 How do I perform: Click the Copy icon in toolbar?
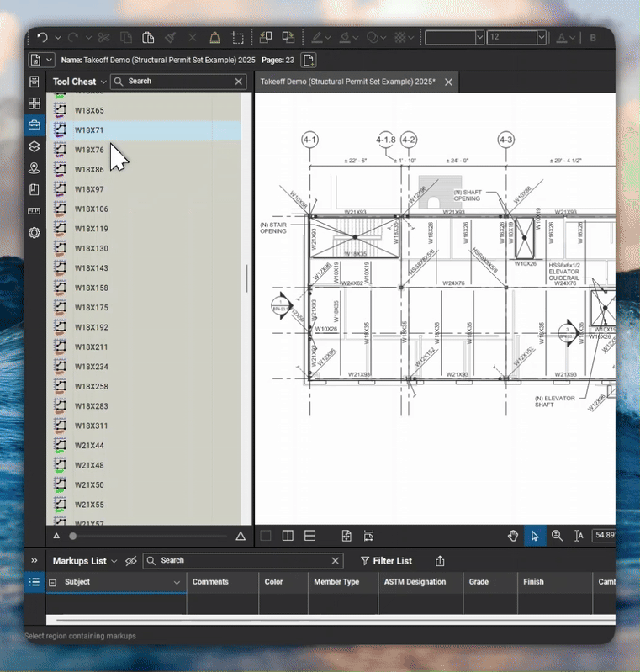126,38
